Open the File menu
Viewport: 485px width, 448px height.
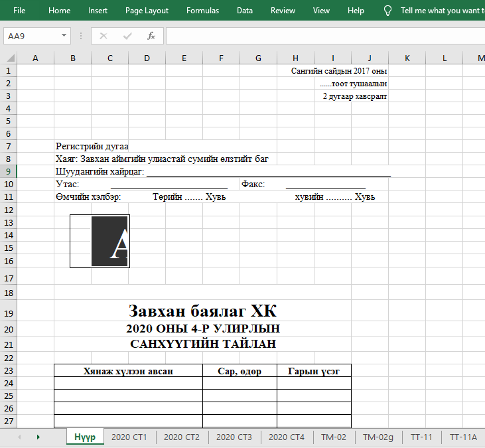click(20, 11)
